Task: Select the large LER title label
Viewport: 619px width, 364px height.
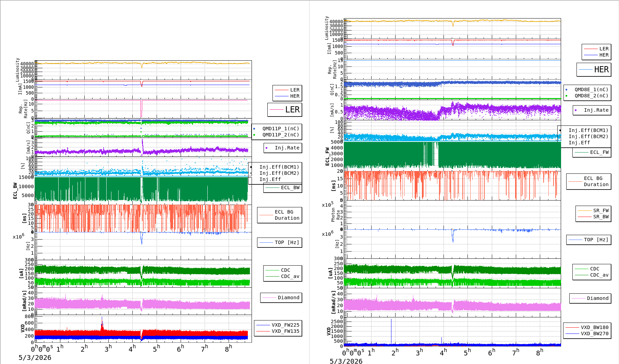Action: pyautogui.click(x=285, y=110)
